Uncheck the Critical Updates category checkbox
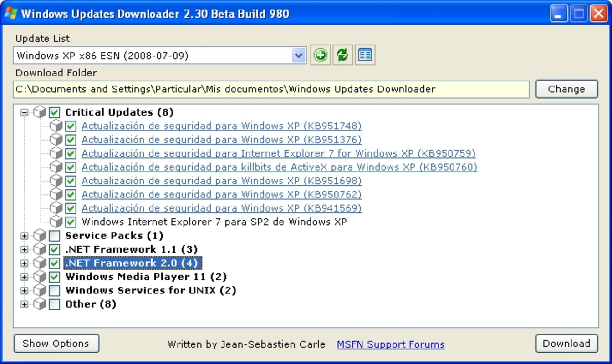The height and width of the screenshot is (364, 612). [x=54, y=112]
